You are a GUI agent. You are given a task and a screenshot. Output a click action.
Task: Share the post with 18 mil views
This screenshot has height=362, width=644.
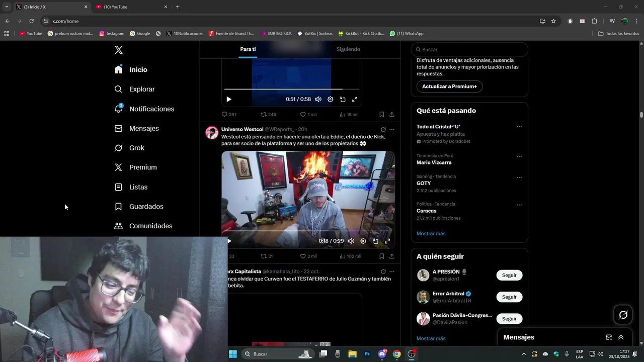(392, 115)
